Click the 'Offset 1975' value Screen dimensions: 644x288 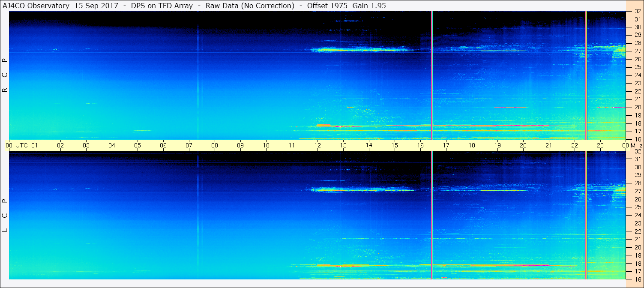coord(327,6)
